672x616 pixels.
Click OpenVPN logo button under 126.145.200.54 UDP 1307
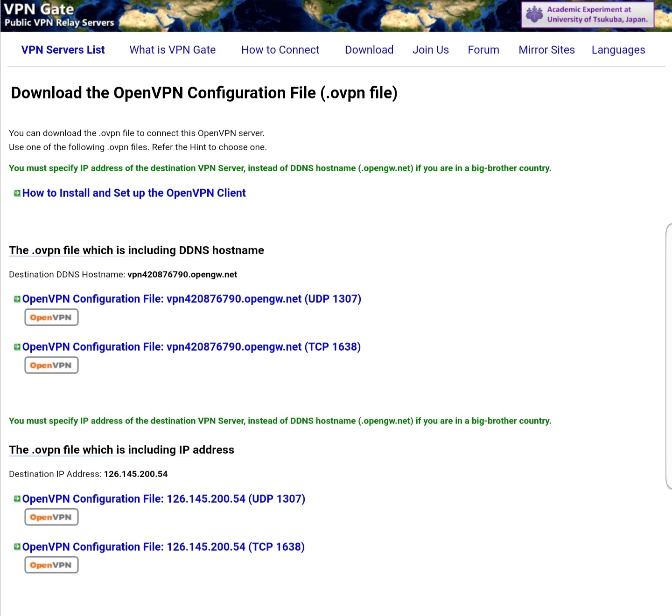tap(51, 517)
